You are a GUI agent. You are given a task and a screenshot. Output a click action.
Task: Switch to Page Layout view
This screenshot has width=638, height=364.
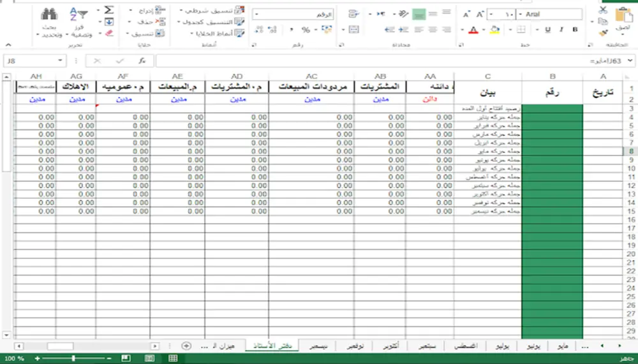point(149,358)
